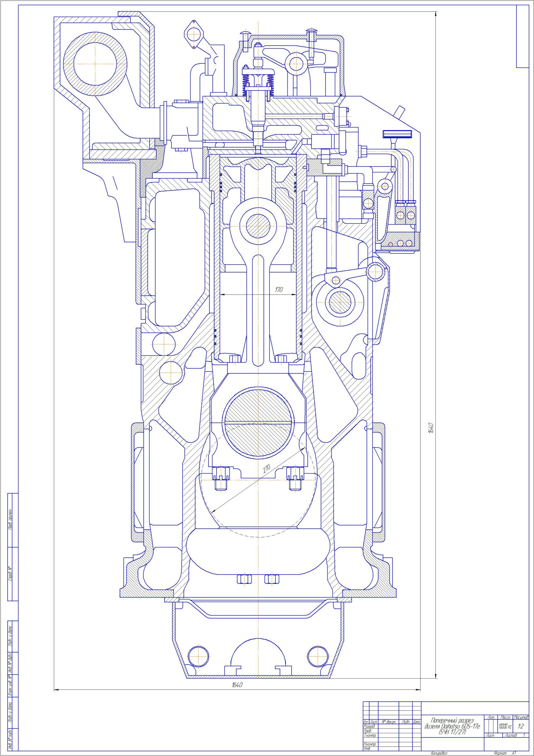Select designation '(5ЧН 17/27)' in title block

click(452, 732)
